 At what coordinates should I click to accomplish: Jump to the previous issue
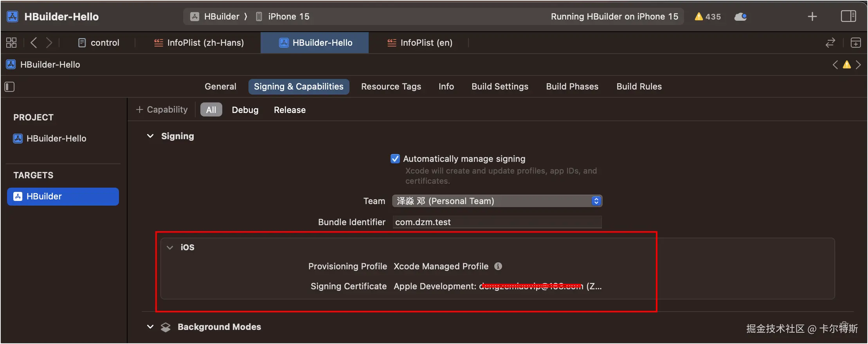[835, 64]
